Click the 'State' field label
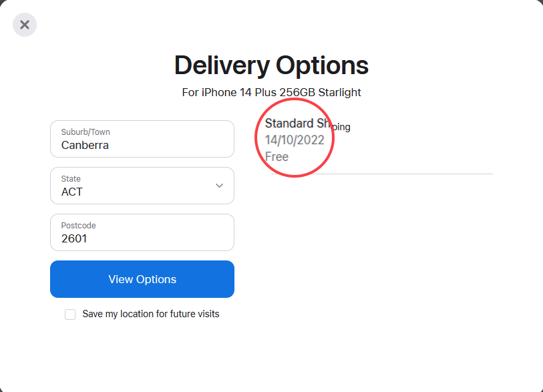Viewport: 543px width, 392px height. tap(71, 179)
